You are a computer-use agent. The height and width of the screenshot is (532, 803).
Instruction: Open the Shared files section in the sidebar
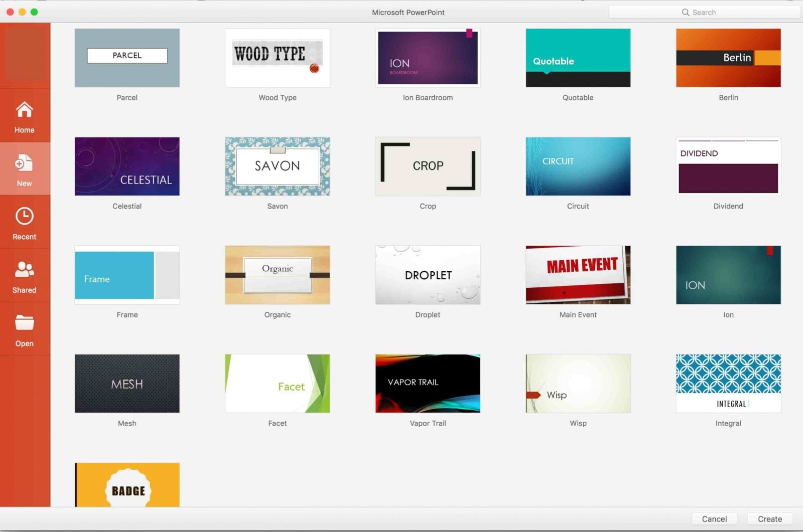(25, 276)
